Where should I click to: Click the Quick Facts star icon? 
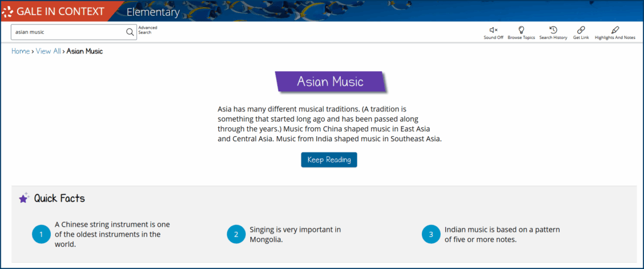(x=24, y=198)
